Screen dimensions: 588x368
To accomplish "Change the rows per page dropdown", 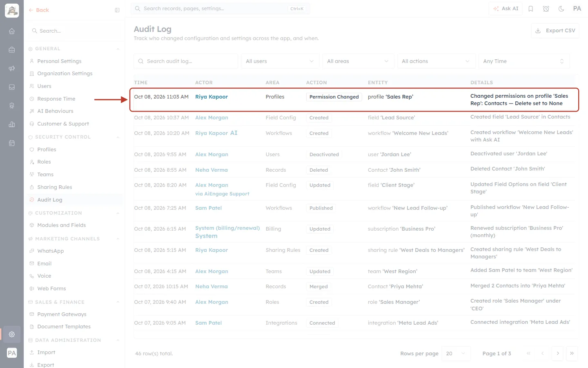I will click(x=456, y=353).
